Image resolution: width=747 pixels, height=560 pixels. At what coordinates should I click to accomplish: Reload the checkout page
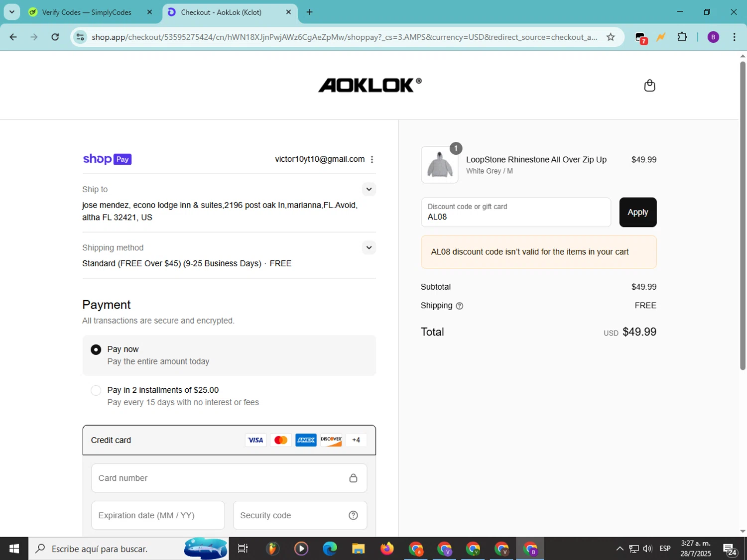pyautogui.click(x=55, y=37)
